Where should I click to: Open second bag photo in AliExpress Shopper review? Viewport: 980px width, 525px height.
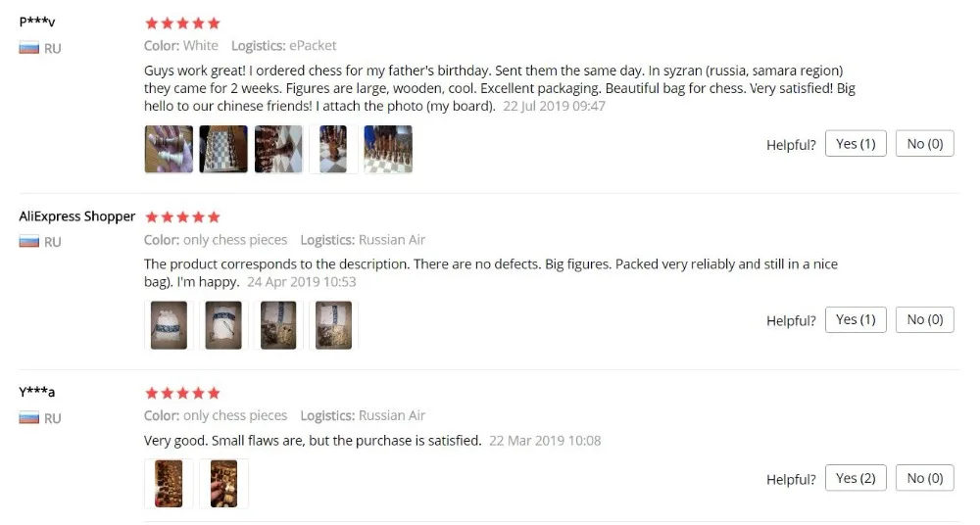223,325
